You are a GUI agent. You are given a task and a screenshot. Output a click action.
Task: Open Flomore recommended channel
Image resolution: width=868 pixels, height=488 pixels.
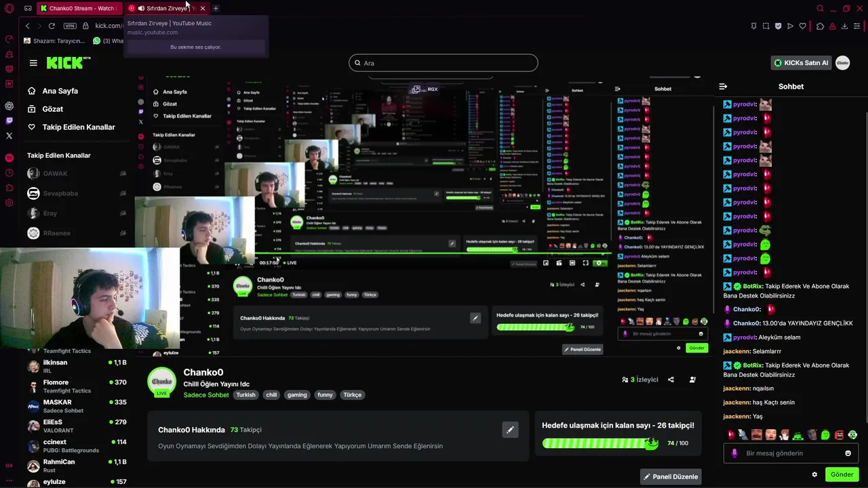77,386
